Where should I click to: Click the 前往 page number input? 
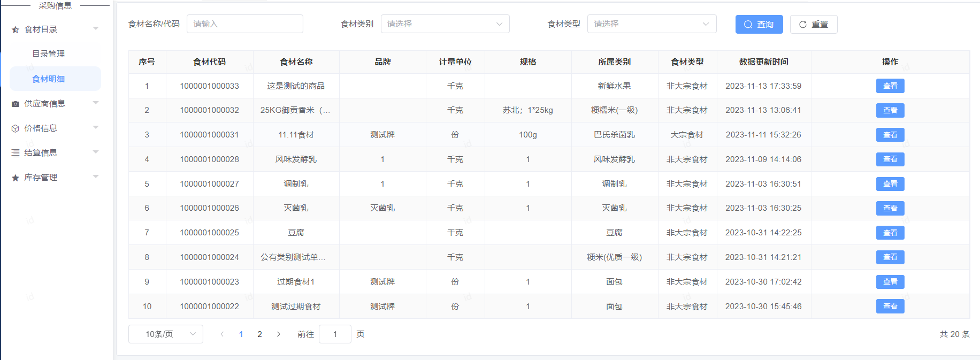[335, 334]
